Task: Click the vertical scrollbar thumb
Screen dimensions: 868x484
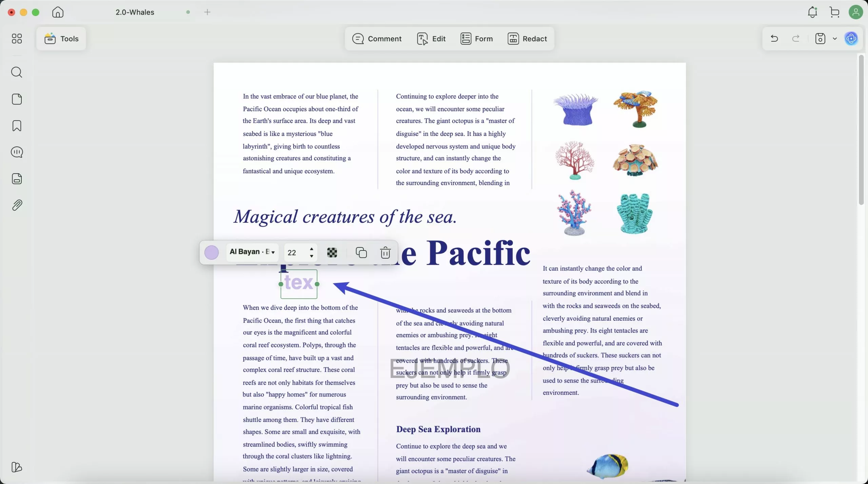Action: [861, 129]
